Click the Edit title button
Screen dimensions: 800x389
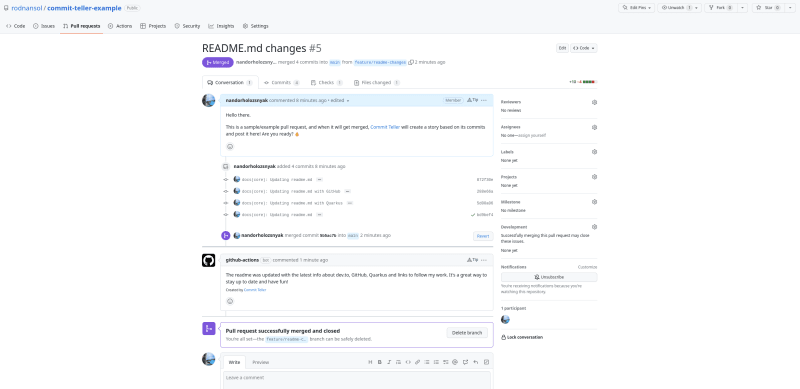point(562,48)
